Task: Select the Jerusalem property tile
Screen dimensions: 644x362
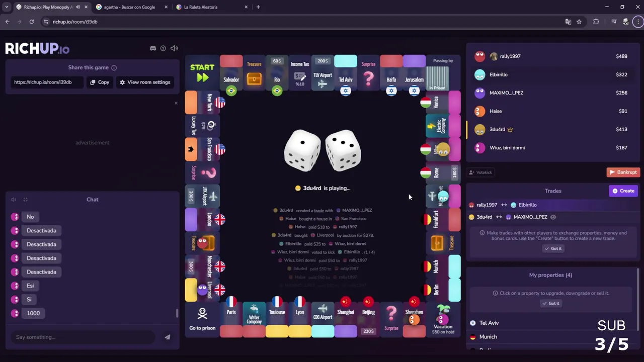Action: click(414, 73)
